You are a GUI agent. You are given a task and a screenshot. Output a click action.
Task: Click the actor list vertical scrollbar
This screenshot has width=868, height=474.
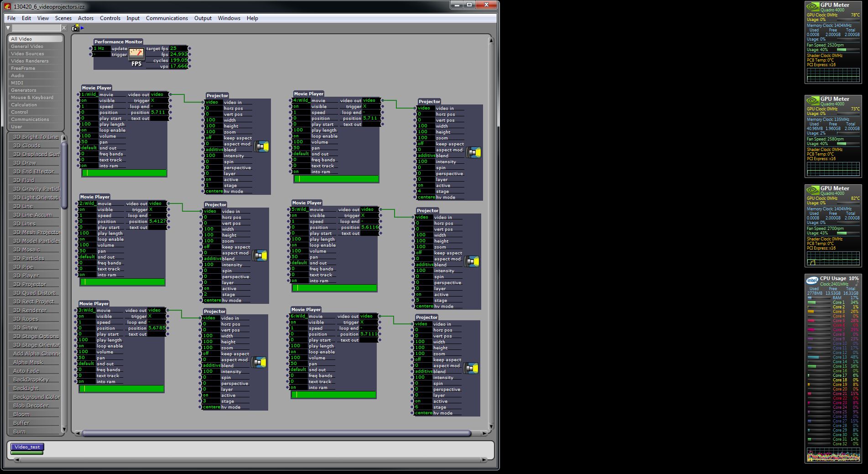[x=64, y=176]
